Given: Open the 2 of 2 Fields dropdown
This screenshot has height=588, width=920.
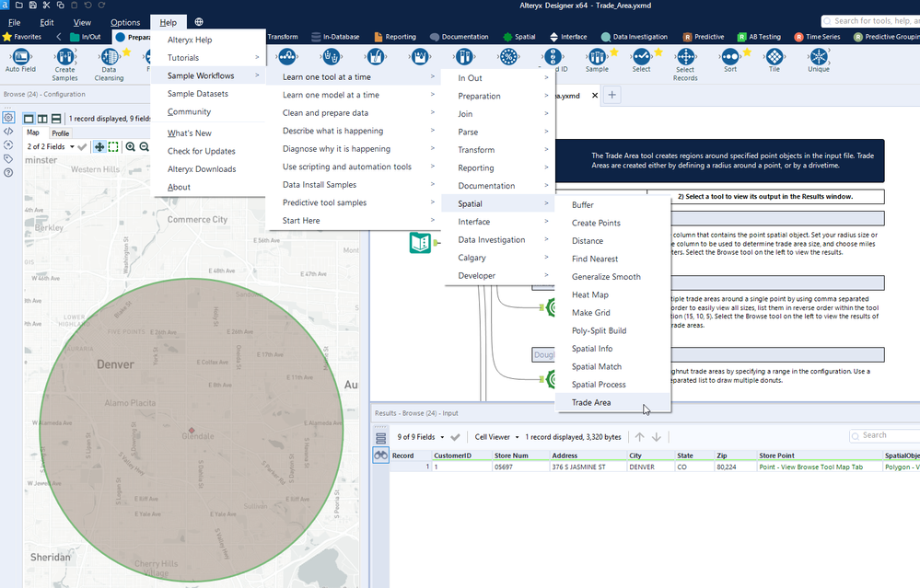Looking at the screenshot, I should pyautogui.click(x=50, y=146).
